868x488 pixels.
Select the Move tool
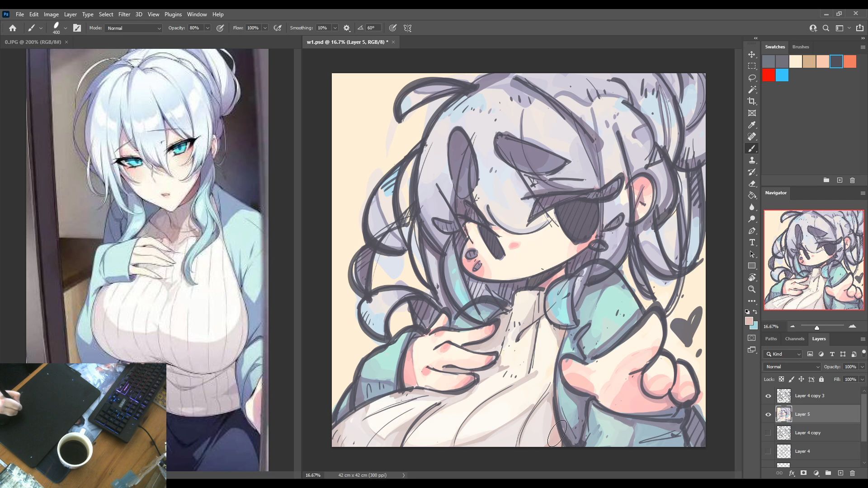(x=752, y=54)
